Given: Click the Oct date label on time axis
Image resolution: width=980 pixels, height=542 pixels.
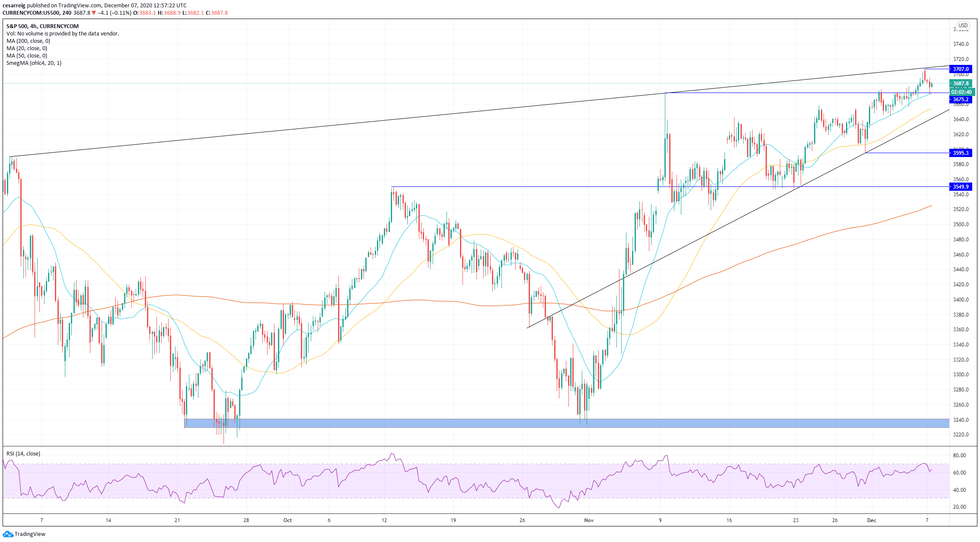Looking at the screenshot, I should pyautogui.click(x=287, y=520).
